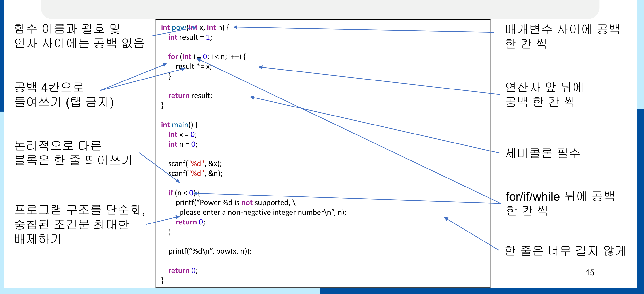Select the '세미콜론 필수' label
The width and height of the screenshot is (644, 294).
(x=542, y=153)
